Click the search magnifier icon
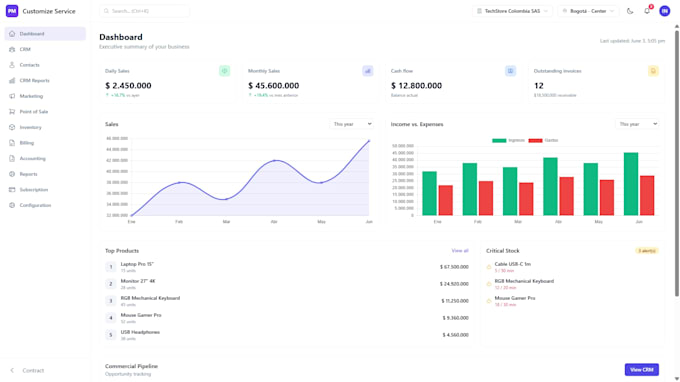Viewport: 680px width, 382px height. click(x=106, y=11)
